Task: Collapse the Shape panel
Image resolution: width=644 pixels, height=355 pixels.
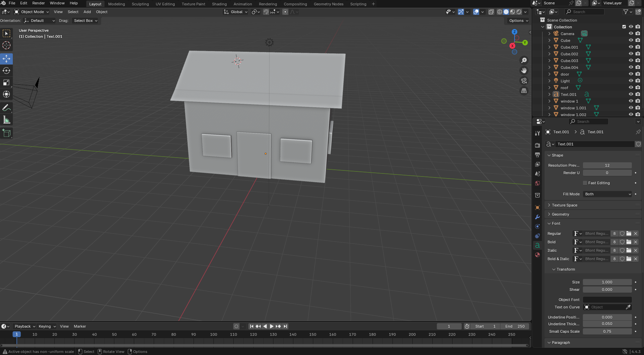Action: click(557, 155)
